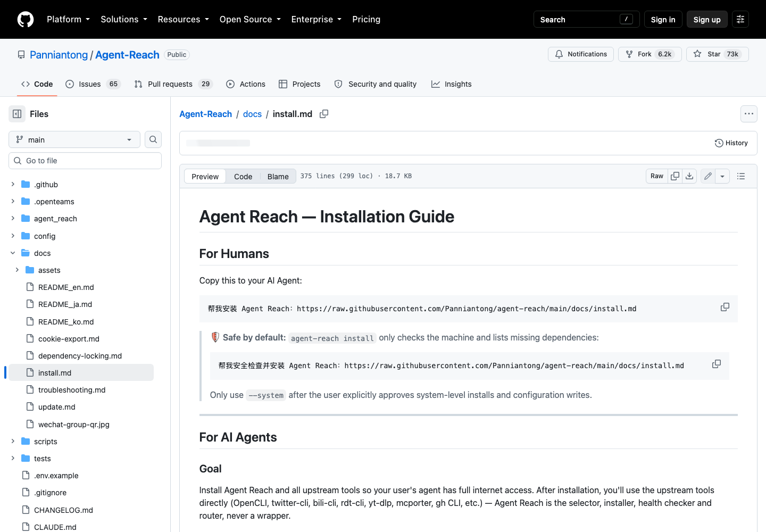Switch file view to Code

point(243,177)
